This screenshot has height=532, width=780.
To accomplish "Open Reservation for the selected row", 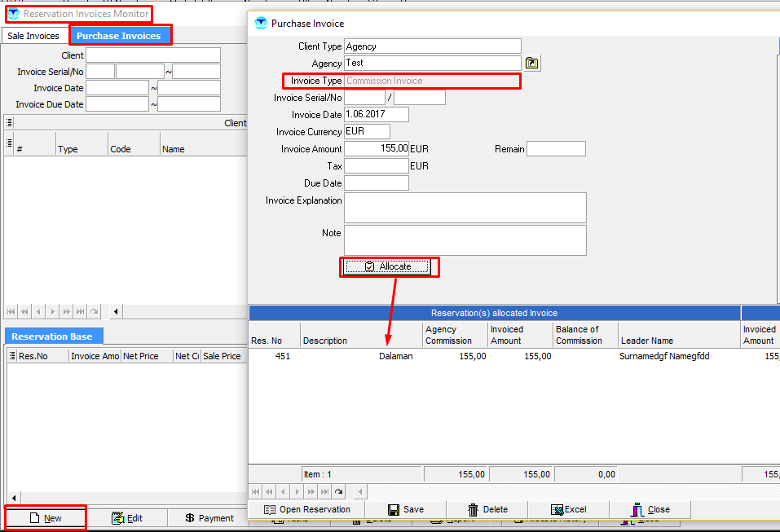I will point(306,509).
